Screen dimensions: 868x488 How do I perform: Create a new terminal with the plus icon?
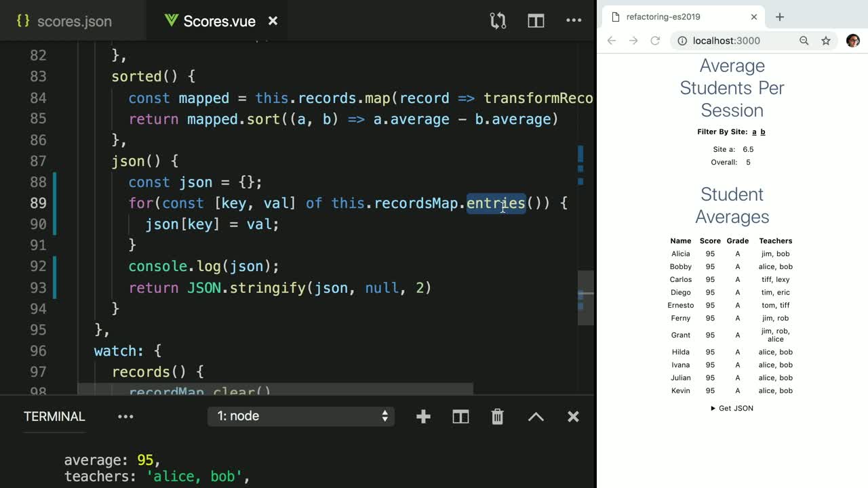coord(423,416)
